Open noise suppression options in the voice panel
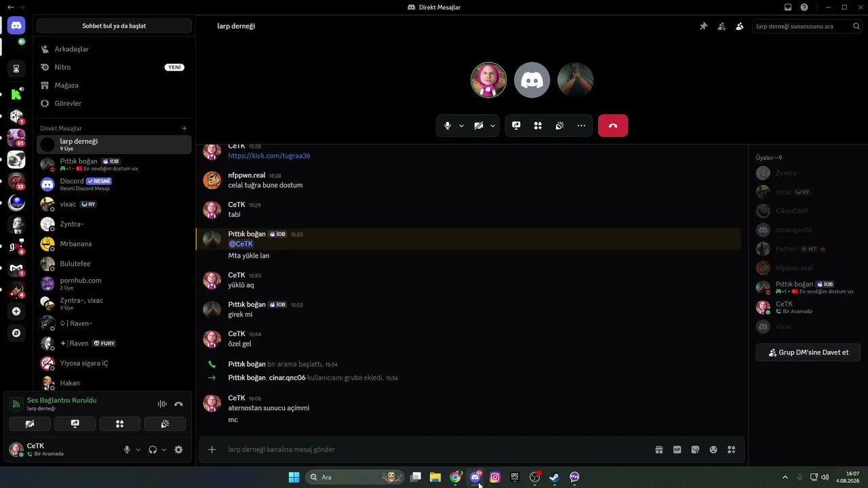This screenshot has width=868, height=488. tap(162, 404)
